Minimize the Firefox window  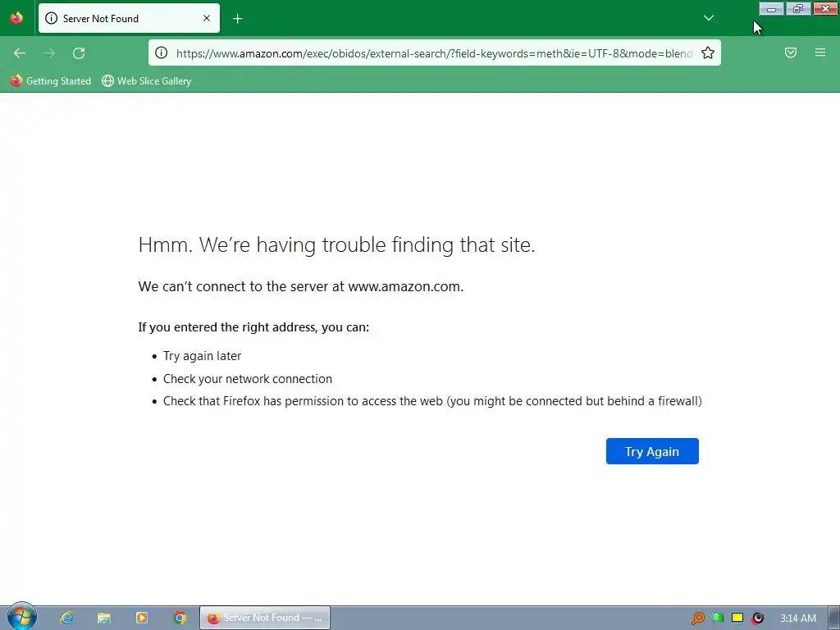(771, 8)
